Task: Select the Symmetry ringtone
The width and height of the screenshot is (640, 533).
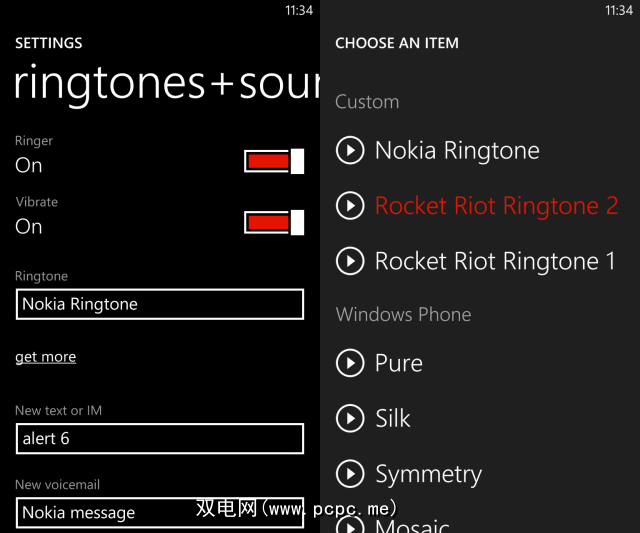Action: click(428, 474)
